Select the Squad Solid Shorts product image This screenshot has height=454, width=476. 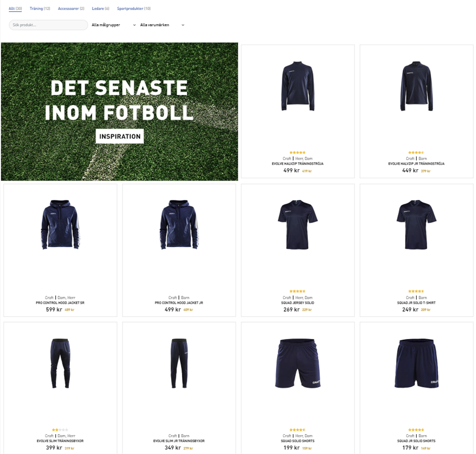[x=297, y=363]
